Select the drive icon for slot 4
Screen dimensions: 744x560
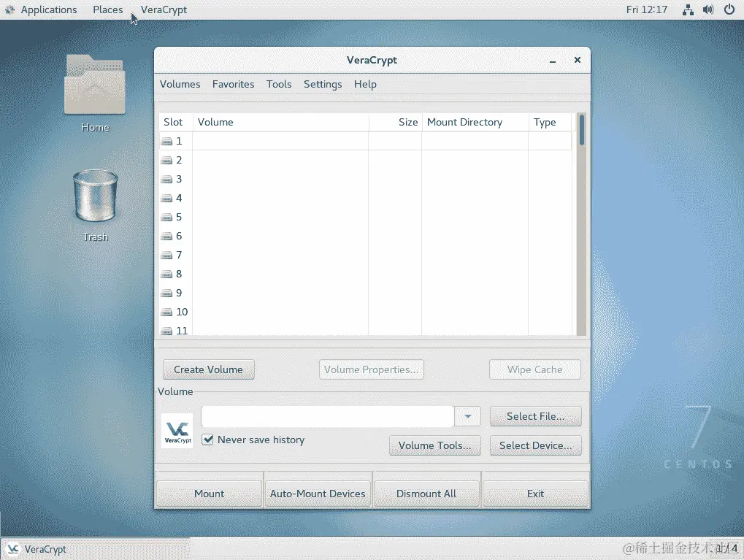[166, 199]
